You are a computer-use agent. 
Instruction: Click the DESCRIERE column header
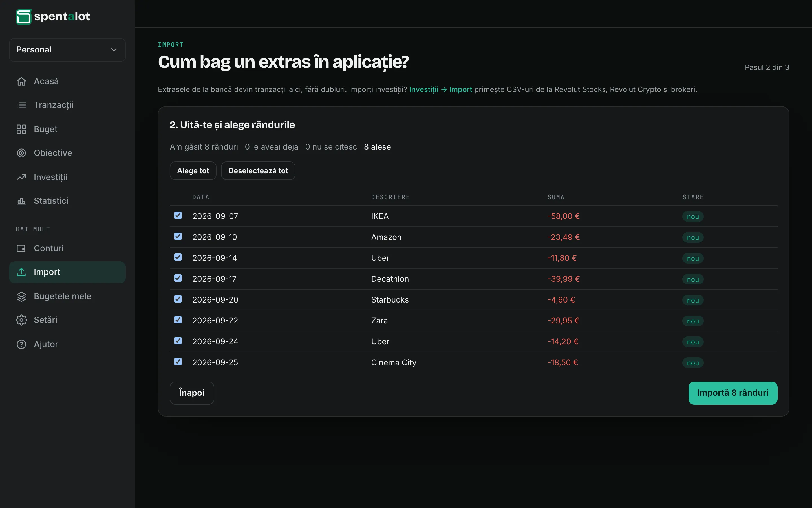click(x=390, y=197)
